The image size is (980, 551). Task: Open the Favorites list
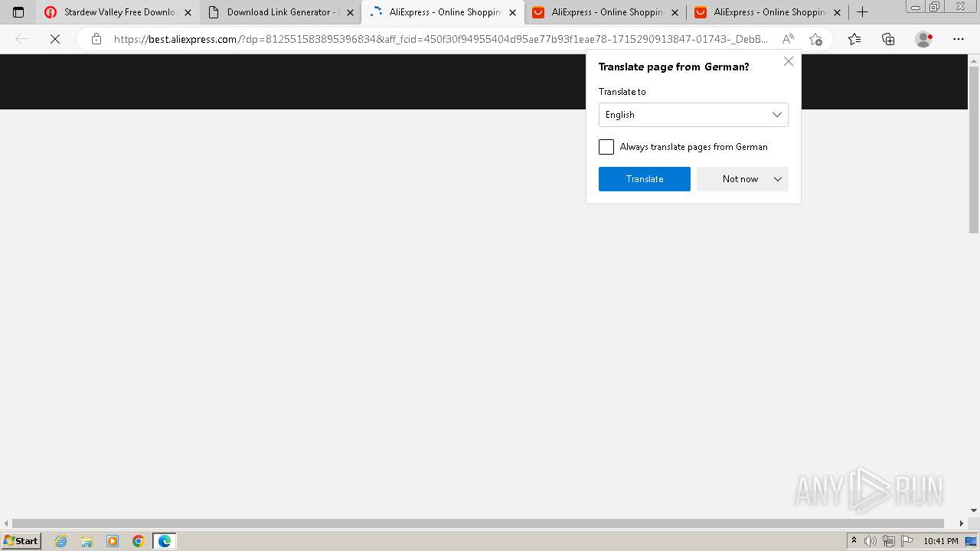click(x=854, y=39)
